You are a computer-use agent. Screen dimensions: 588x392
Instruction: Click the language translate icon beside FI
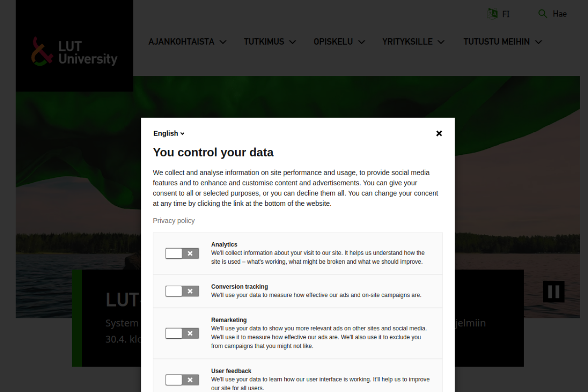492,14
